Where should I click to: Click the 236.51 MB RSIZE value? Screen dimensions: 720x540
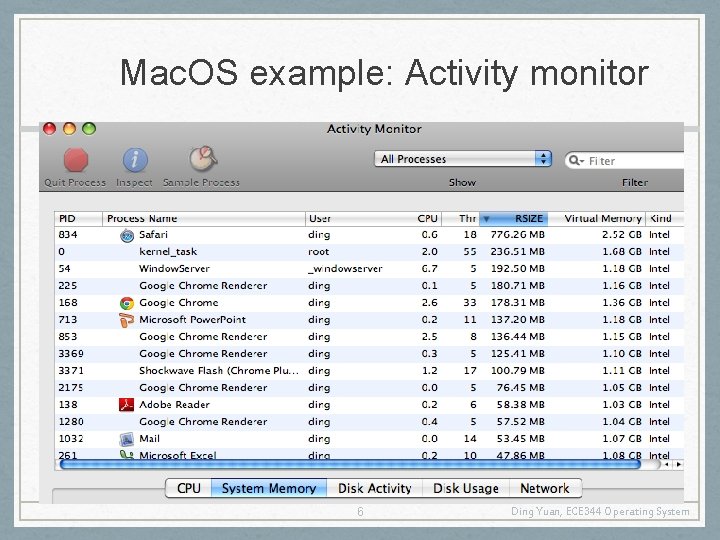pyautogui.click(x=518, y=252)
